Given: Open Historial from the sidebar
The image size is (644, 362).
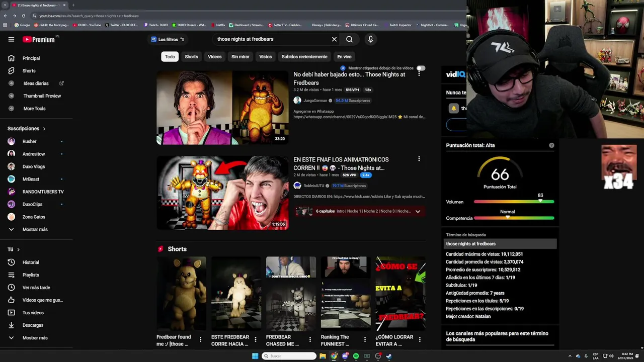Looking at the screenshot, I should coord(31,262).
